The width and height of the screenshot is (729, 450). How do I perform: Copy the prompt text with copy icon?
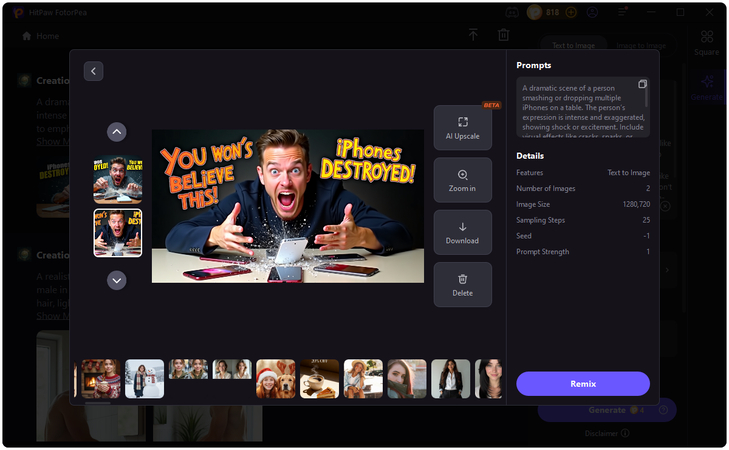(643, 84)
